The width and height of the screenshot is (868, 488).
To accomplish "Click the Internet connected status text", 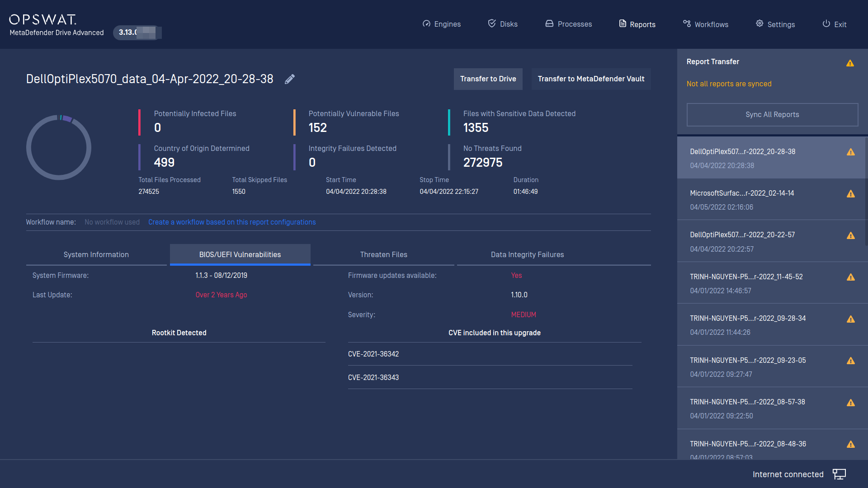I will 788,474.
